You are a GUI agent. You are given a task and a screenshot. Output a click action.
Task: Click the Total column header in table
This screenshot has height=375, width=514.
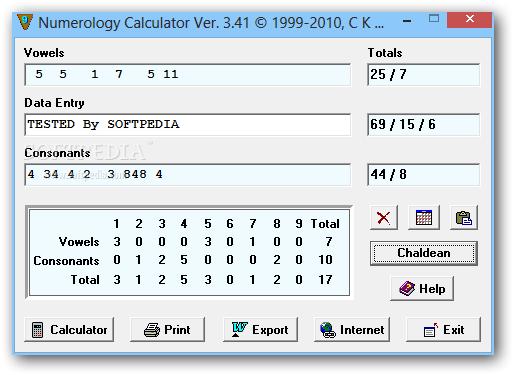point(325,224)
